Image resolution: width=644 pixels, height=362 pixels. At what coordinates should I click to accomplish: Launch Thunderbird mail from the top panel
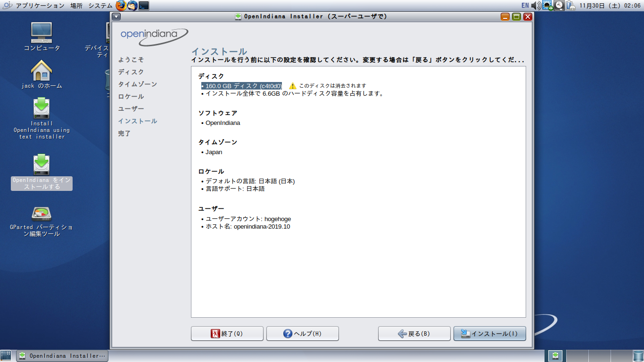[x=132, y=6]
